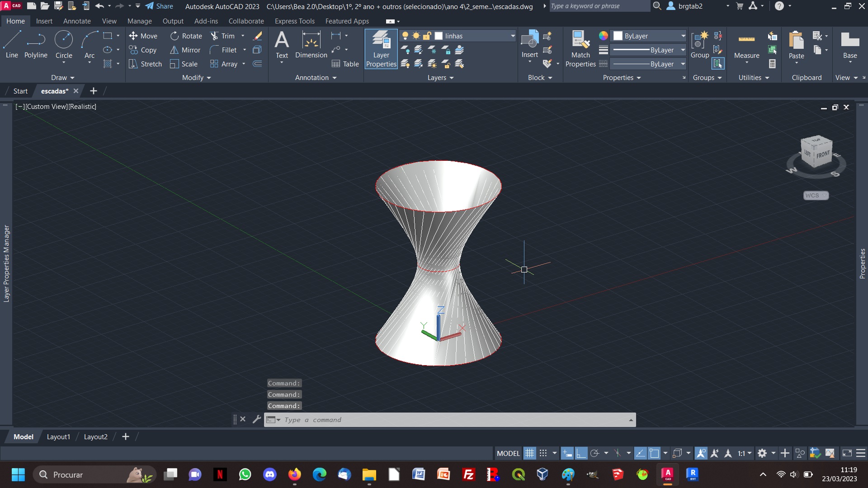Click the Base view tool

pos(850,45)
